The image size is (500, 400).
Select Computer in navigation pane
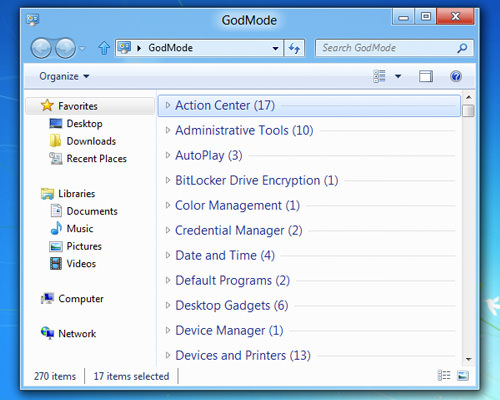[81, 299]
